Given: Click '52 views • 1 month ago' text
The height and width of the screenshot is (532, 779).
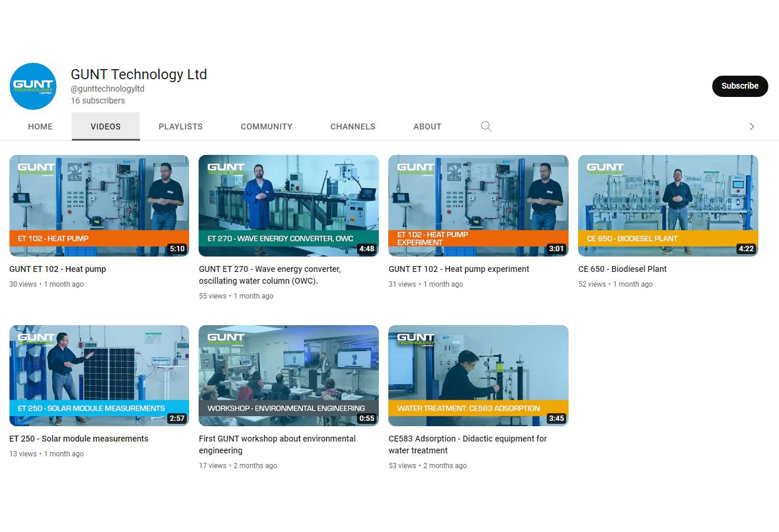Looking at the screenshot, I should [615, 284].
